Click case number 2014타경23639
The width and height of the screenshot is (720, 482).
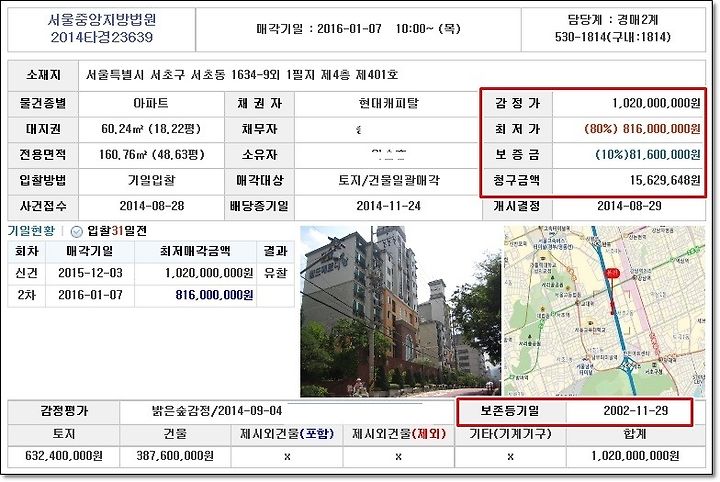[102, 37]
